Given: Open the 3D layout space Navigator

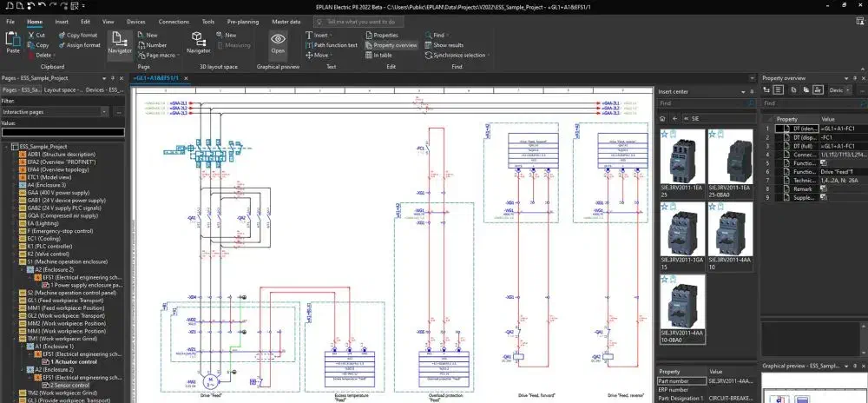Looking at the screenshot, I should point(199,42).
